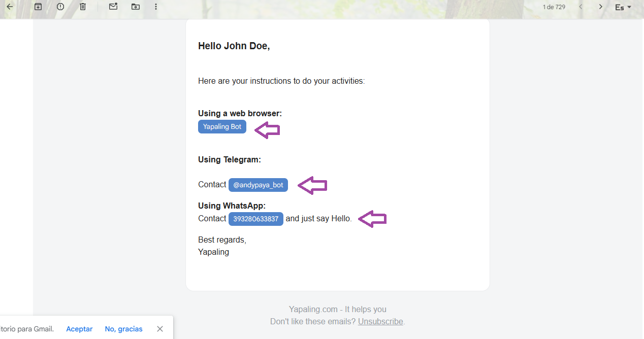The width and height of the screenshot is (644, 339).
Task: Go back to the inbox list
Action: [x=9, y=7]
